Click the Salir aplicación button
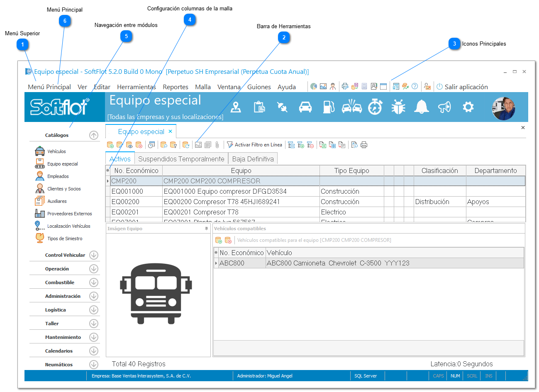Screen dimensions: 539x392 pos(462,87)
